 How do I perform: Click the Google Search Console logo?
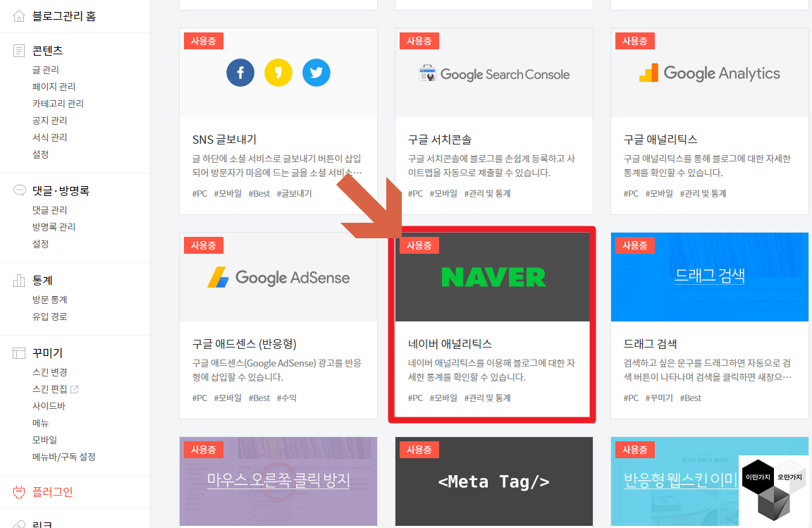[x=493, y=74]
